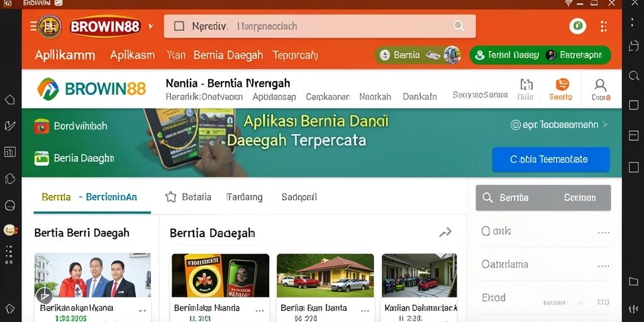This screenshot has width=644, height=322.
Task: Click the round gold emblem logo
Action: tap(50, 26)
